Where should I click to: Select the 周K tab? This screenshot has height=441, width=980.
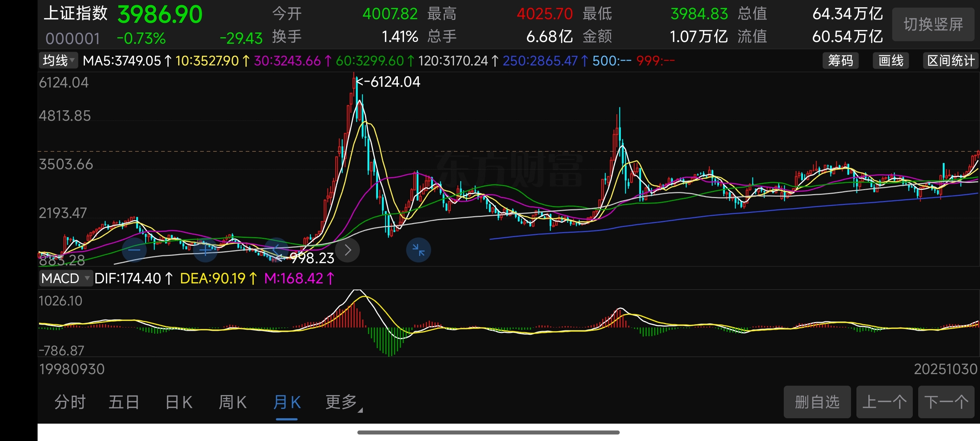232,402
